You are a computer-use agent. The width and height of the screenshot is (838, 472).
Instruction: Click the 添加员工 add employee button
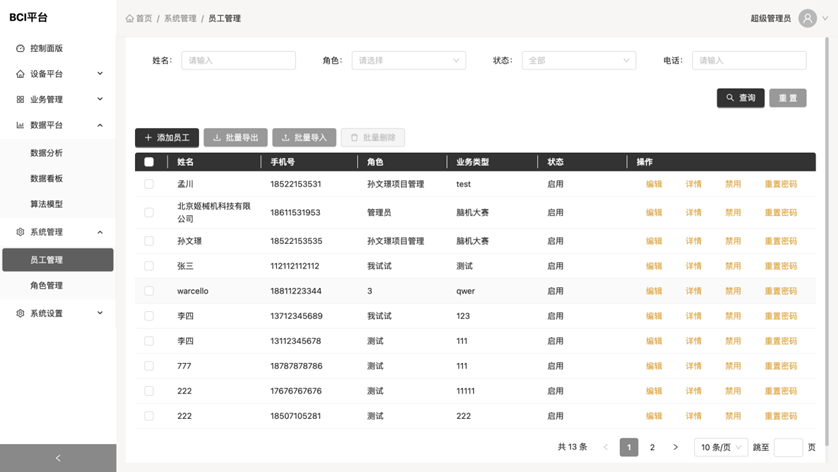coord(166,138)
